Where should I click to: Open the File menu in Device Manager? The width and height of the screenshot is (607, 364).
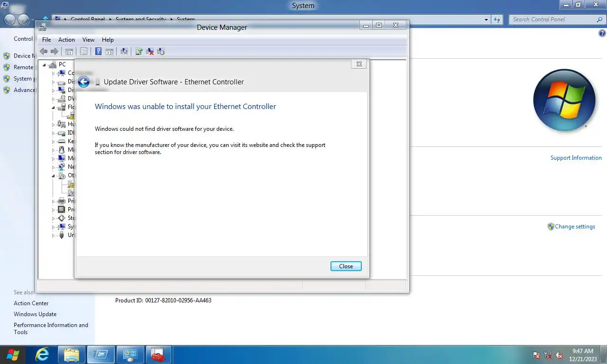46,40
